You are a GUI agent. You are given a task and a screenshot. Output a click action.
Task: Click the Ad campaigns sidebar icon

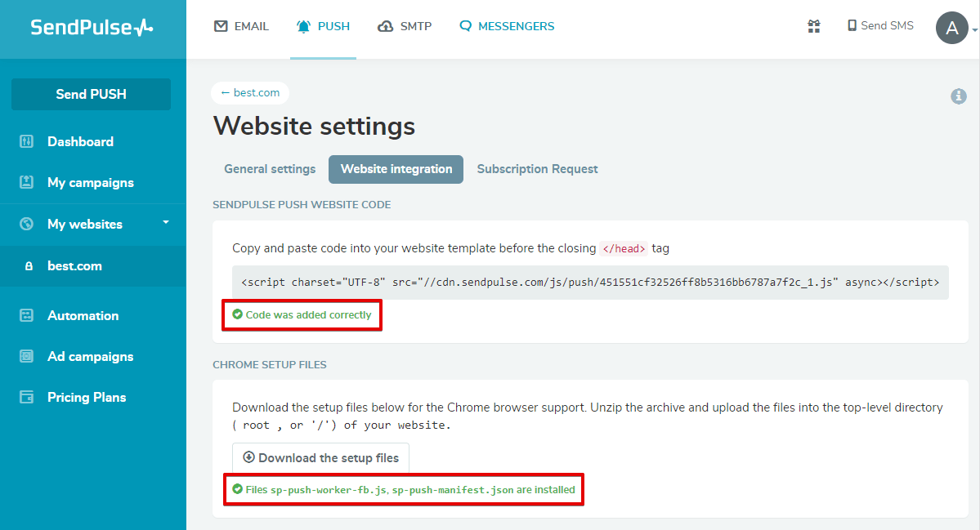27,356
